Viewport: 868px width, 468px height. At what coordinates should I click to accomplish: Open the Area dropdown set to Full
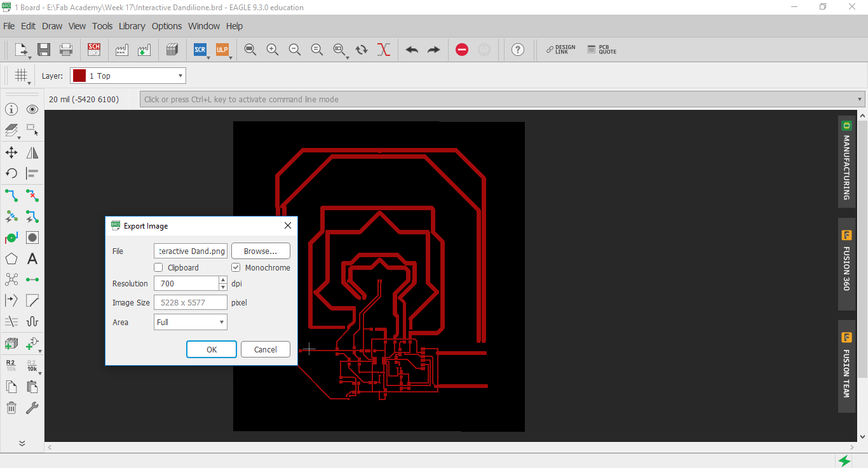pos(190,323)
